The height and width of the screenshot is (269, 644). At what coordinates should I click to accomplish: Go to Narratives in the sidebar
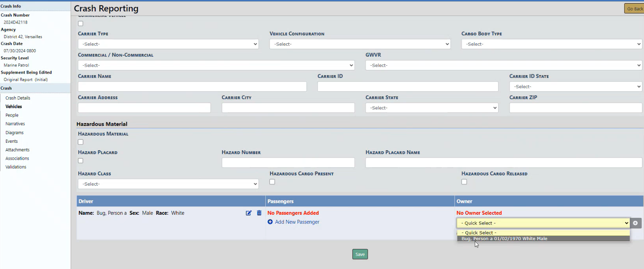point(15,124)
